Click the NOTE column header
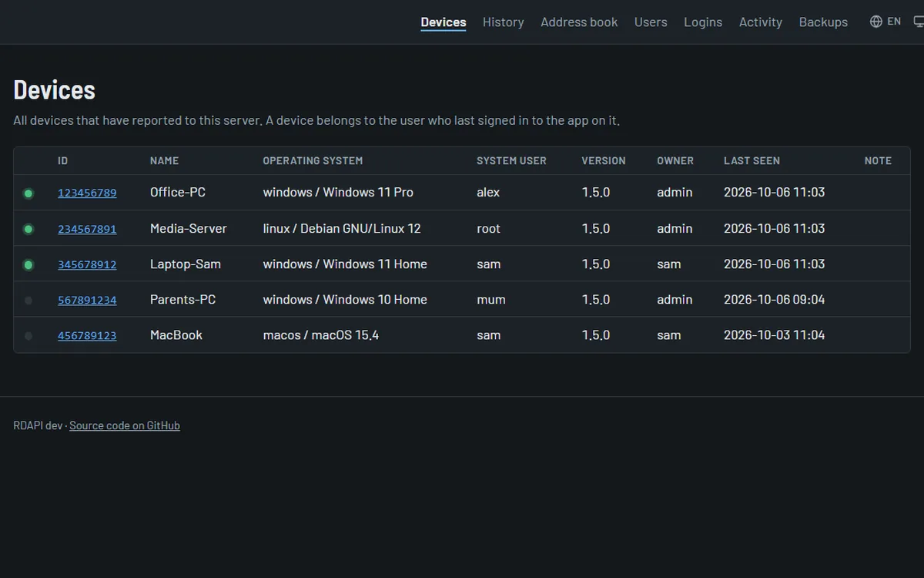This screenshot has width=924, height=578. click(x=878, y=161)
